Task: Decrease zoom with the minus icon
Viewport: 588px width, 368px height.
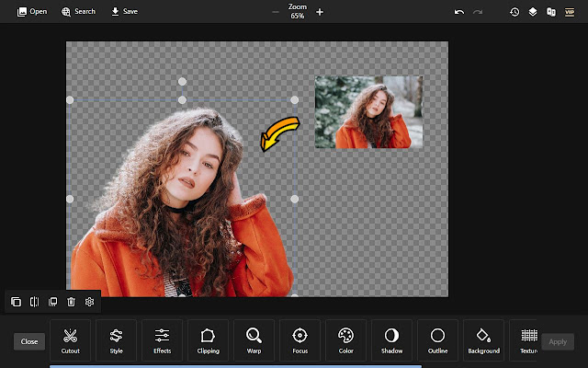Action: [x=276, y=12]
